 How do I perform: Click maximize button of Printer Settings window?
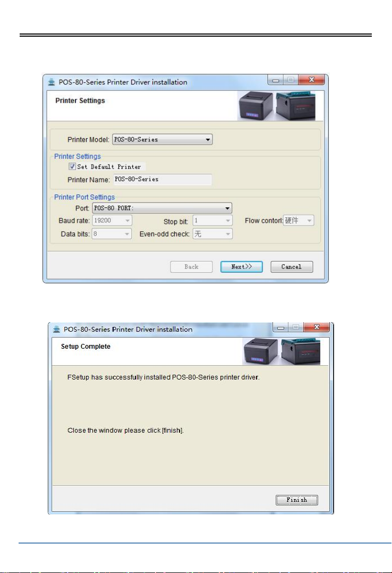[291, 80]
